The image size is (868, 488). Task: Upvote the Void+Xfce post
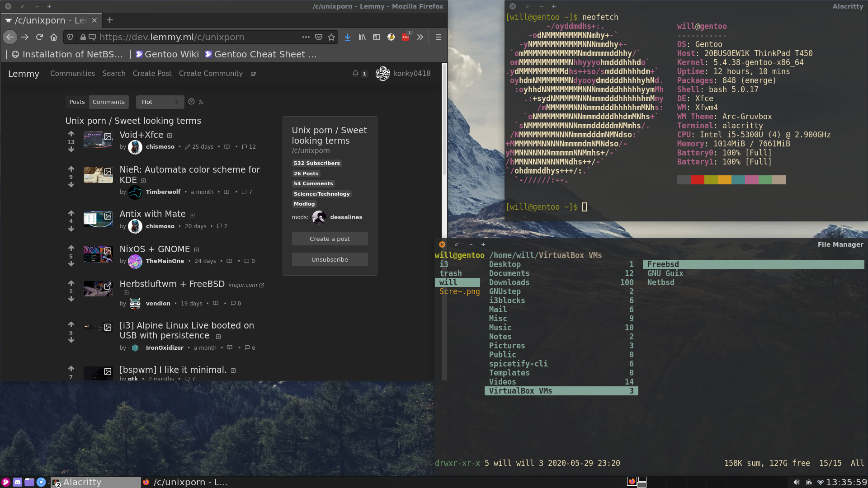[71, 134]
